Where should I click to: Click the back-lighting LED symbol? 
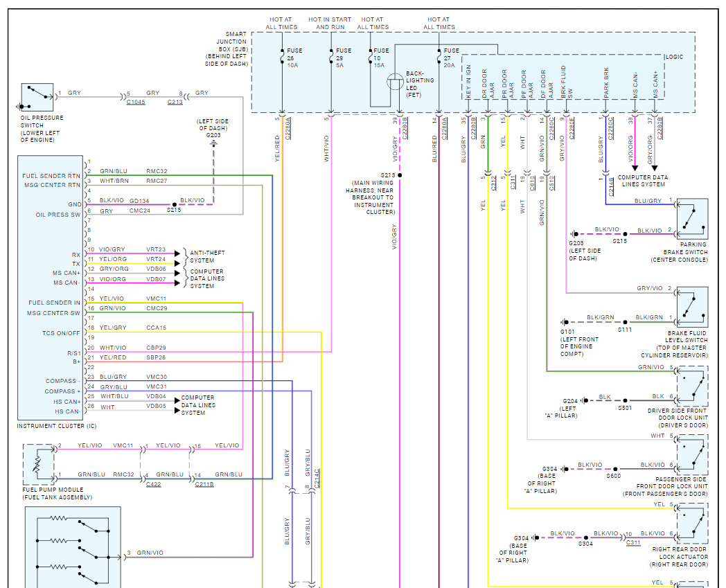pos(396,82)
